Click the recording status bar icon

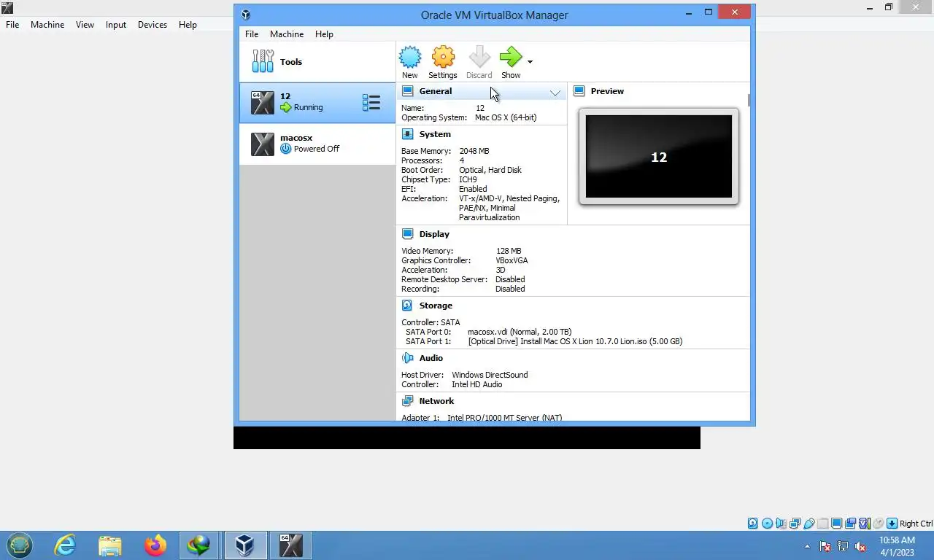click(x=850, y=524)
